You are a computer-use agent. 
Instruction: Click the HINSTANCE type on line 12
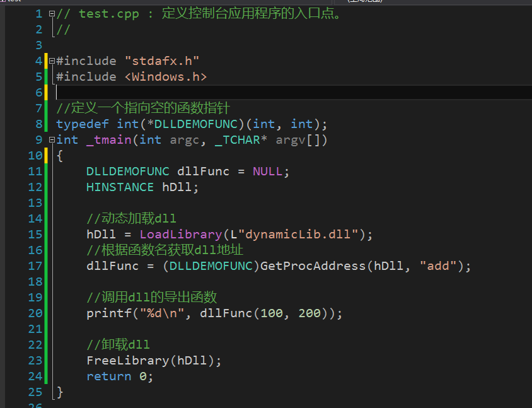pos(120,187)
